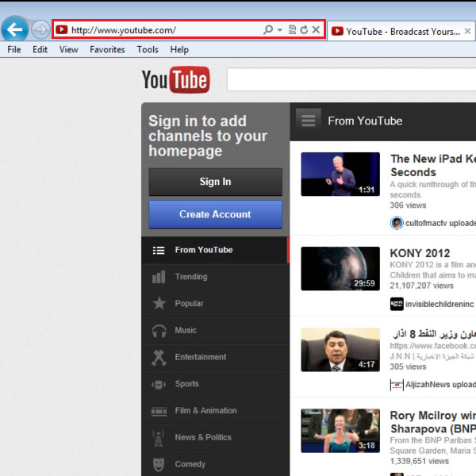Image resolution: width=476 pixels, height=476 pixels.
Task: Click the Compatibility View icon in the address bar
Action: point(292,29)
